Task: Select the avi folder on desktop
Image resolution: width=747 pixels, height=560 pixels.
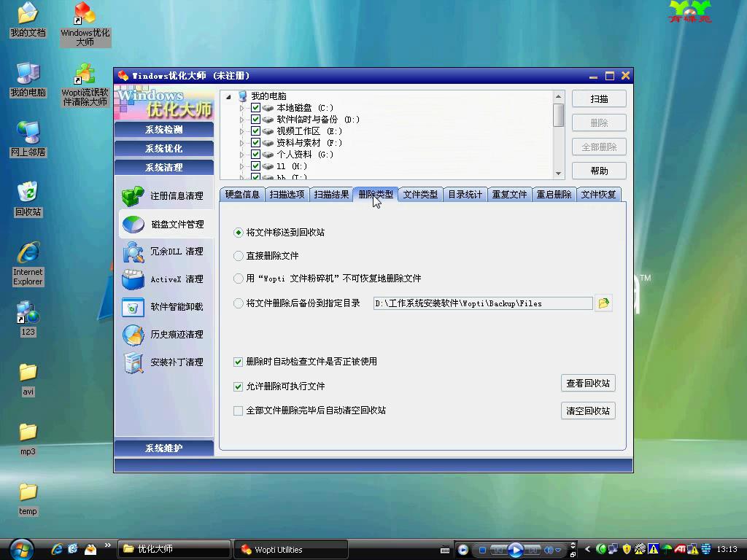Action: pos(28,379)
